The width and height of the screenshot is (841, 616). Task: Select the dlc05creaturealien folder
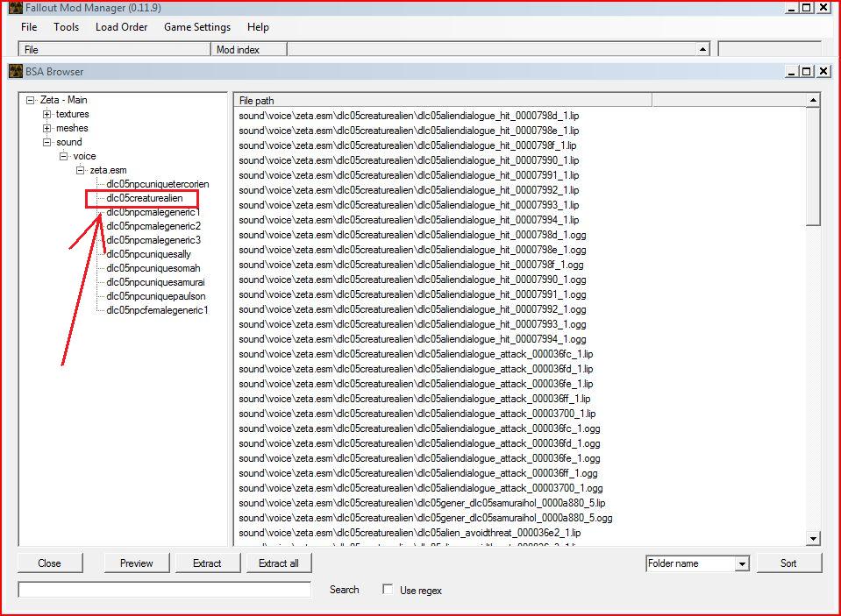point(145,198)
